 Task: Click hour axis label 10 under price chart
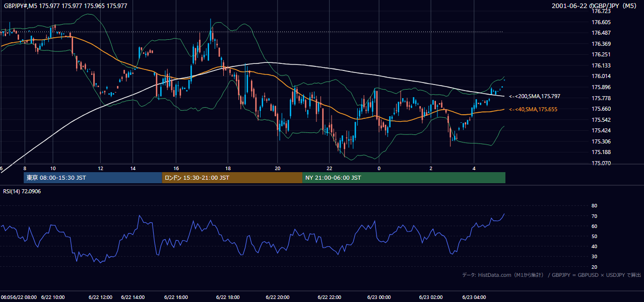[x=53, y=168]
